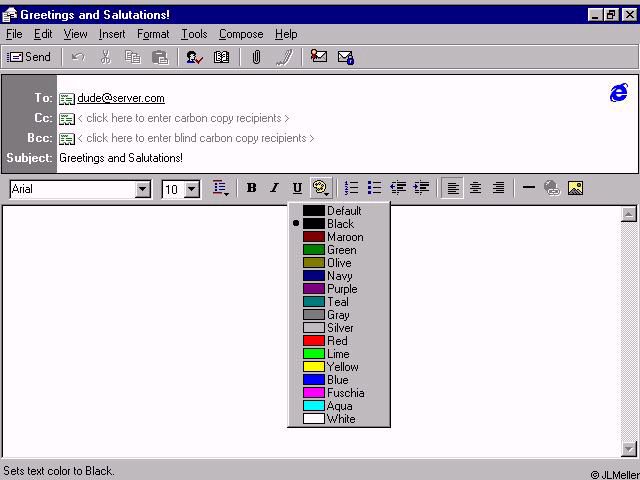Click the Insert Picture icon
The height and width of the screenshot is (480, 640).
575,188
